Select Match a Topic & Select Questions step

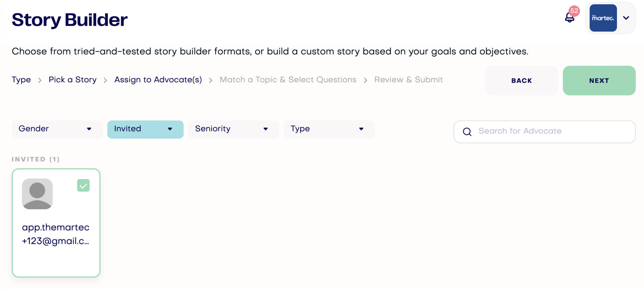pyautogui.click(x=288, y=80)
